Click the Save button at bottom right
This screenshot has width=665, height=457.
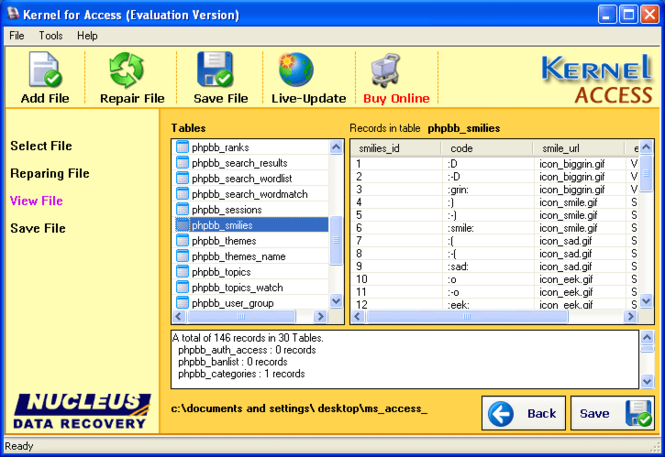(612, 413)
